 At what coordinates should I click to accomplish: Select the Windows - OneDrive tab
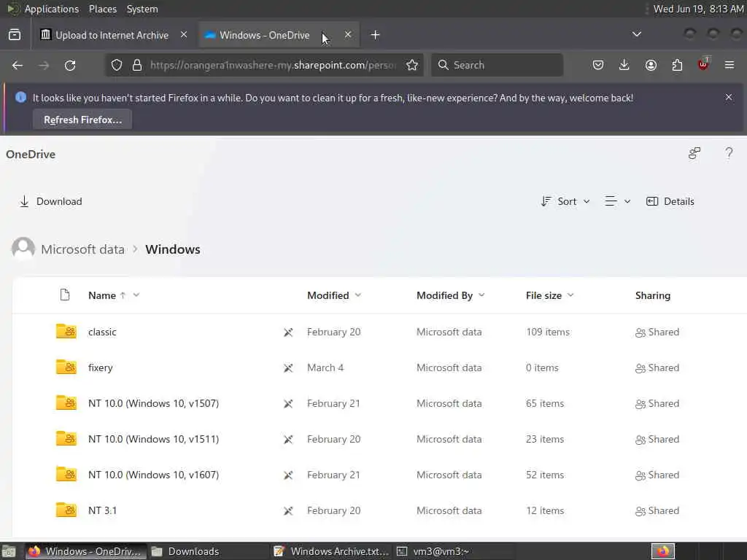(x=264, y=35)
